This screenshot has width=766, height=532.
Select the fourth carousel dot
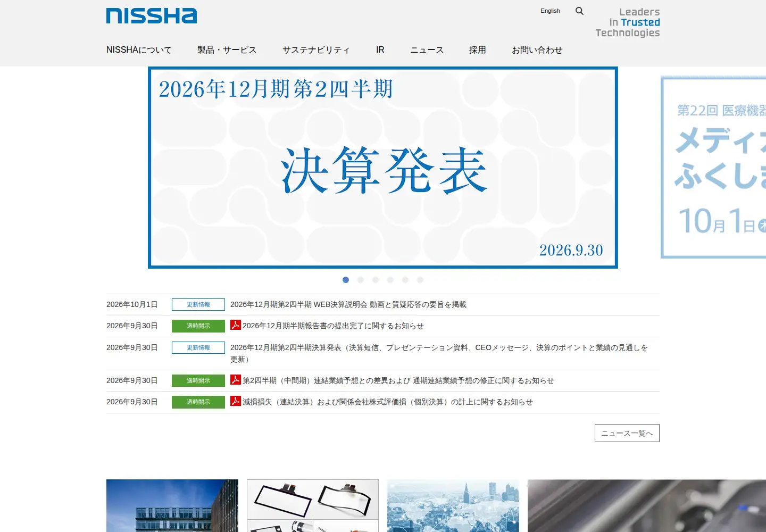tap(390, 280)
